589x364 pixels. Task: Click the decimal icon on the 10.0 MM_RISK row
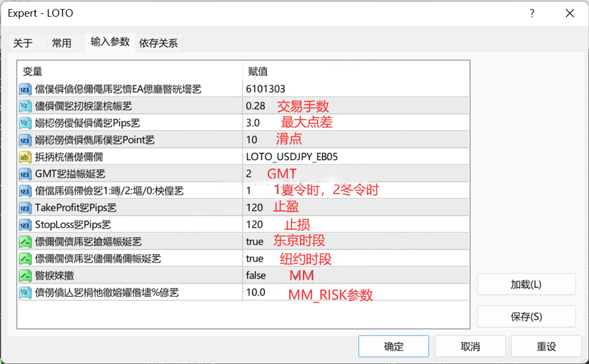tap(25, 292)
